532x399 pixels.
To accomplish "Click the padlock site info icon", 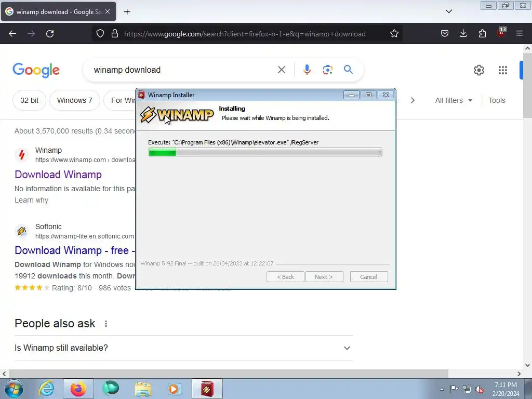I will tap(115, 34).
